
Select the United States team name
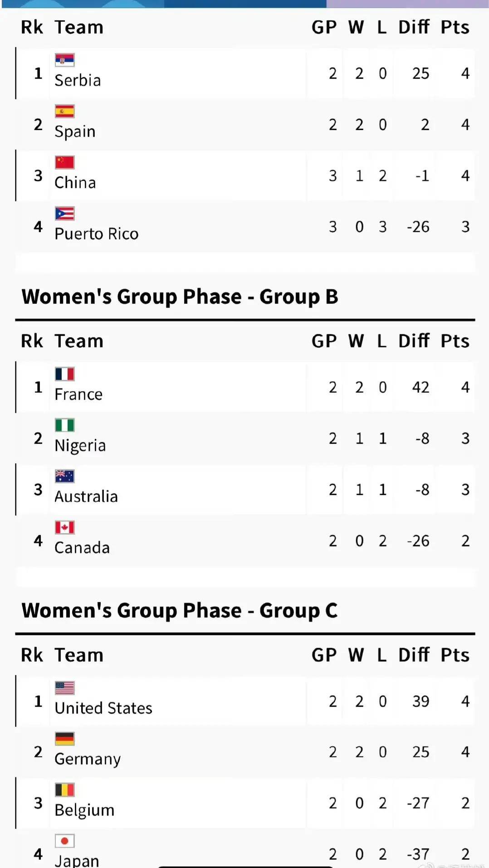pos(103,708)
